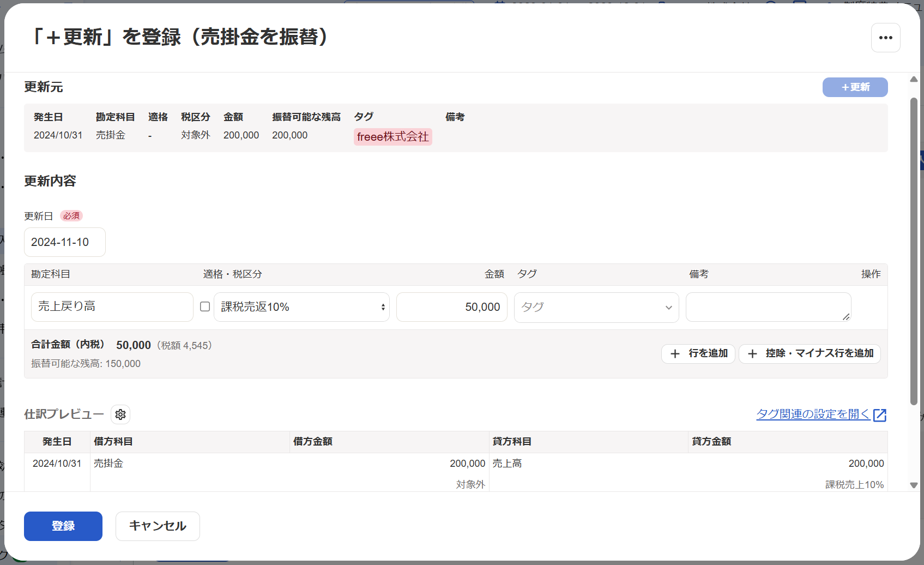This screenshot has width=924, height=565.
Task: Click the +更新 button
Action: [x=855, y=87]
